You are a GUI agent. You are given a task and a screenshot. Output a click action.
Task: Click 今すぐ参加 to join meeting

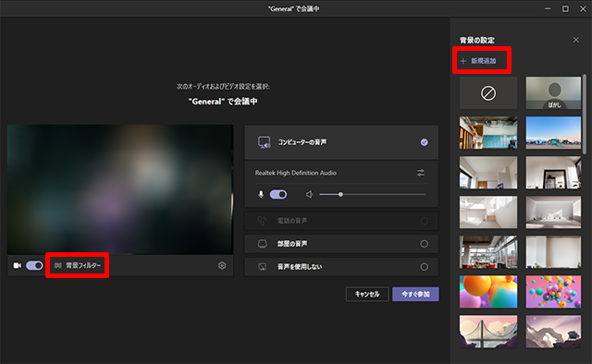coord(415,294)
